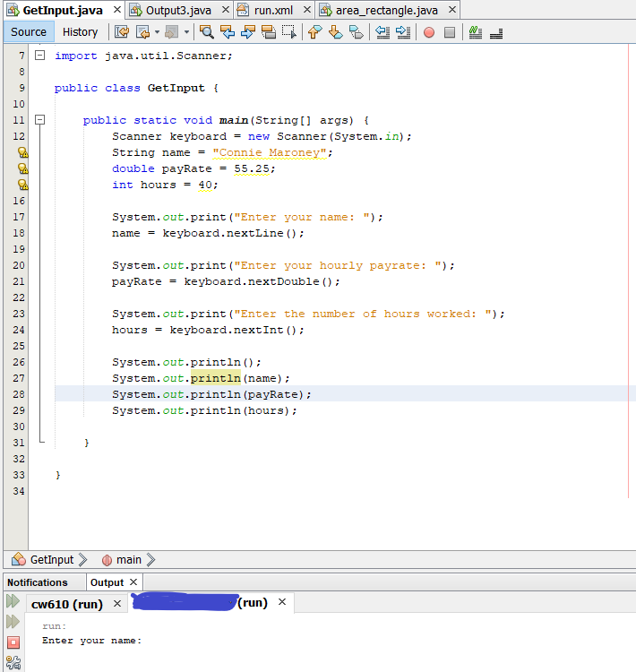The width and height of the screenshot is (636, 672).
Task: Click the greyed Forward navigation icon
Action: [172, 32]
